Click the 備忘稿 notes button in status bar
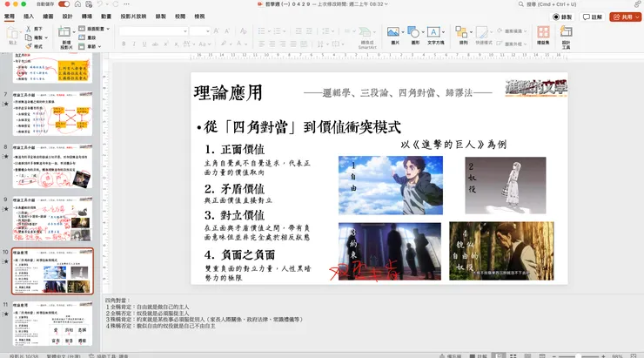Image resolution: width=644 pixels, height=358 pixels. tap(451, 356)
